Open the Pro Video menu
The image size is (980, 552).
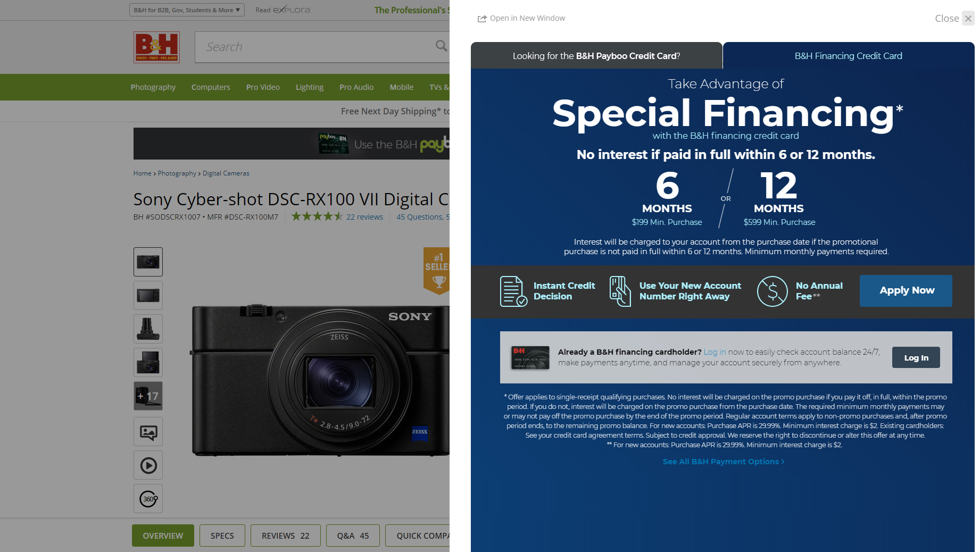(263, 87)
